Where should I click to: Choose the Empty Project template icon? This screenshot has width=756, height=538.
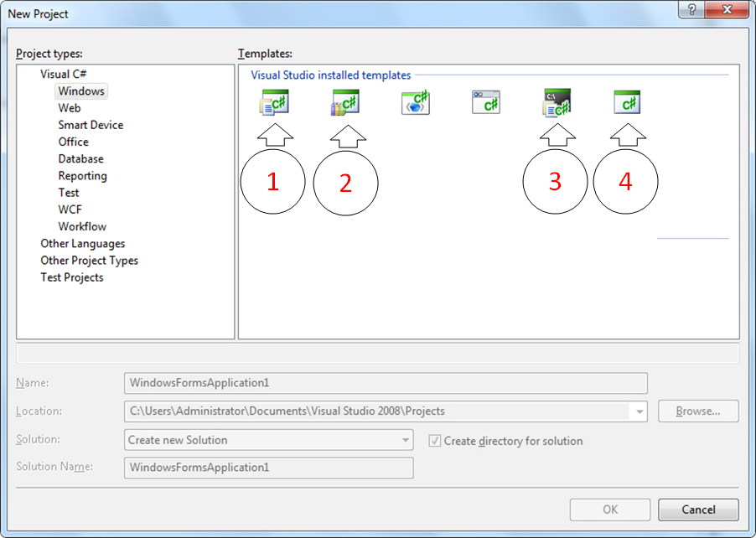(x=627, y=102)
